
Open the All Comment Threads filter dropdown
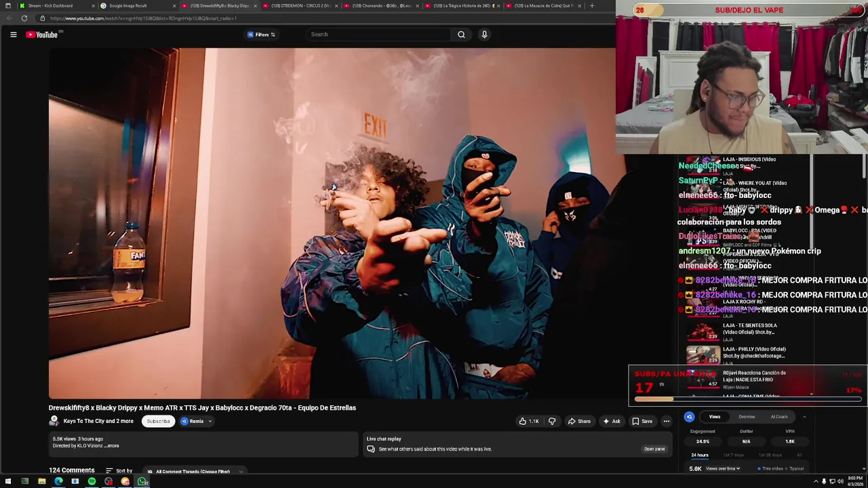click(x=195, y=471)
